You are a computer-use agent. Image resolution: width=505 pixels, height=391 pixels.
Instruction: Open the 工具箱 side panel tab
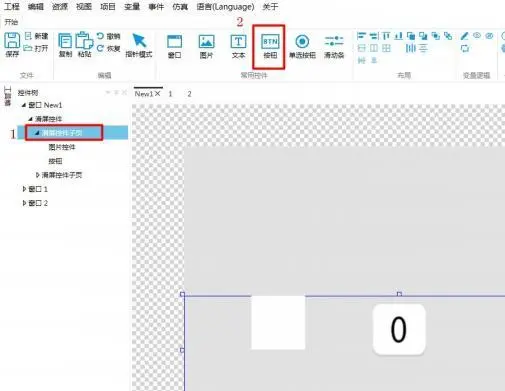click(x=7, y=96)
